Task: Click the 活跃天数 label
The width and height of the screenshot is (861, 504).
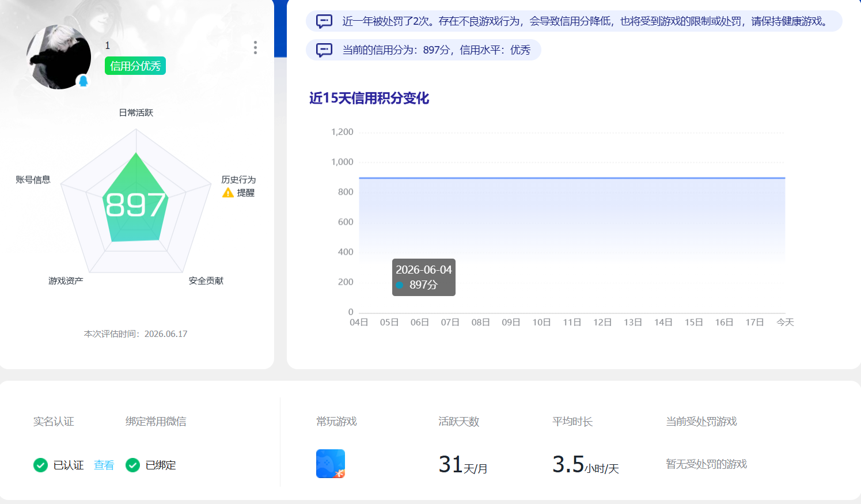Action: click(458, 422)
